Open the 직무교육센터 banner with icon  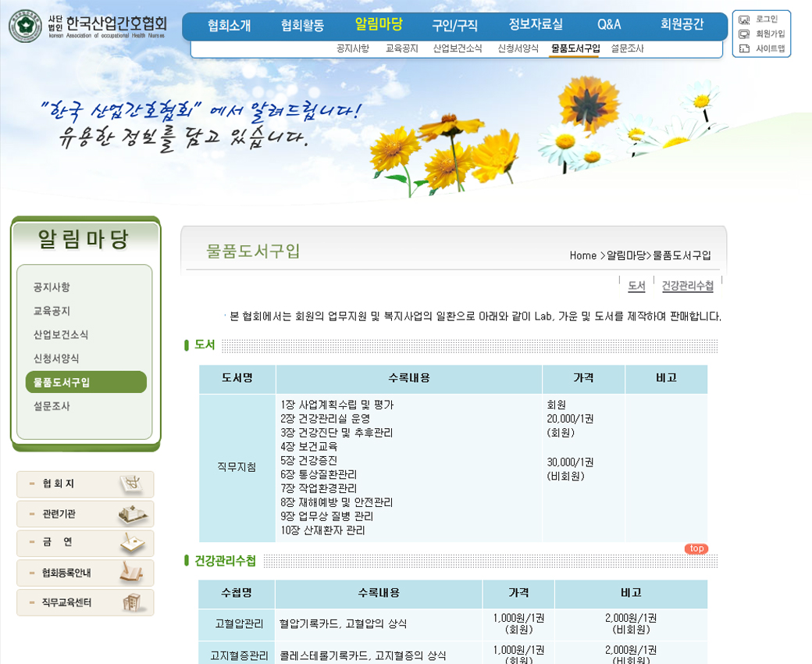[x=85, y=602]
